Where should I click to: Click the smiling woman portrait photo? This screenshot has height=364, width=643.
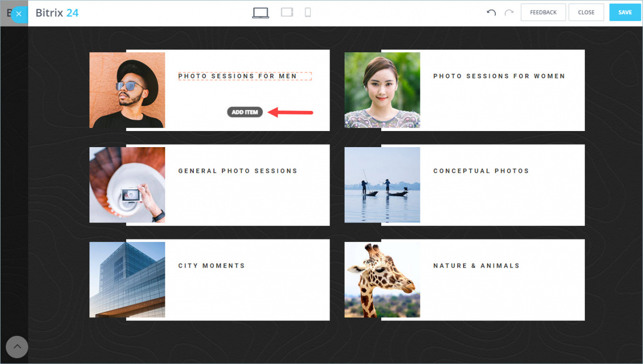click(x=382, y=90)
